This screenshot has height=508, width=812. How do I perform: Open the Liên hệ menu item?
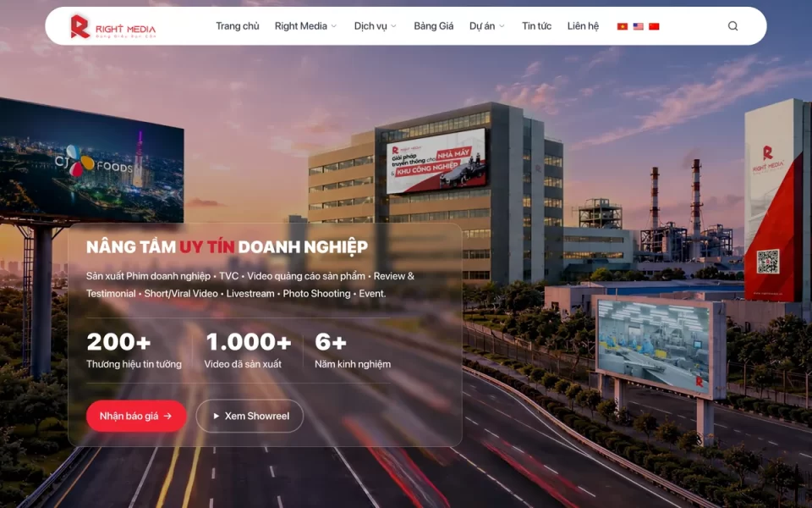pos(583,26)
